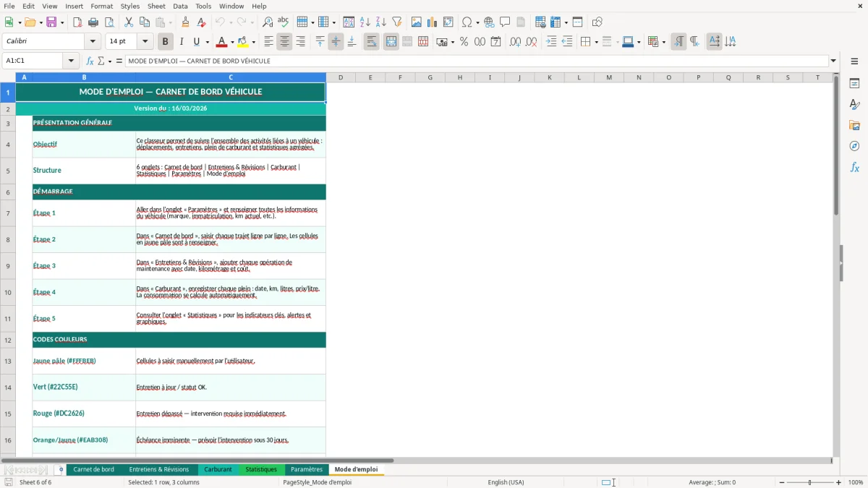
Task: Open Find & Replace tool
Action: (x=268, y=22)
